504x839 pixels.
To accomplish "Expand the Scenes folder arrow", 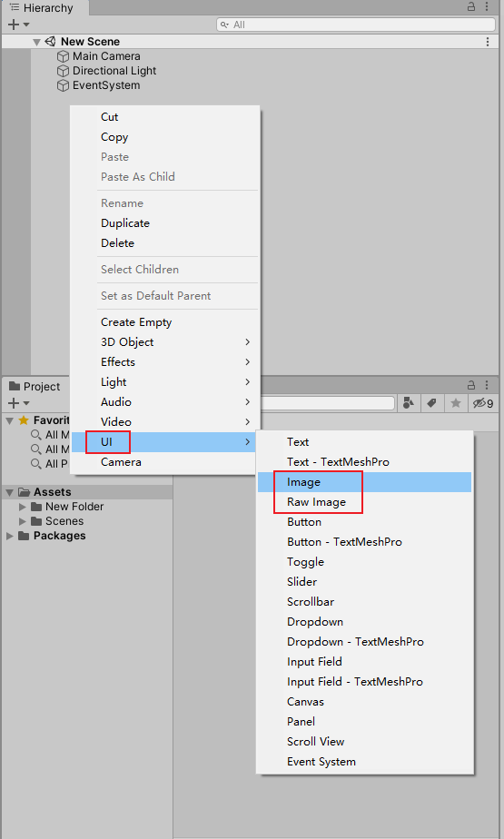I will (x=23, y=521).
